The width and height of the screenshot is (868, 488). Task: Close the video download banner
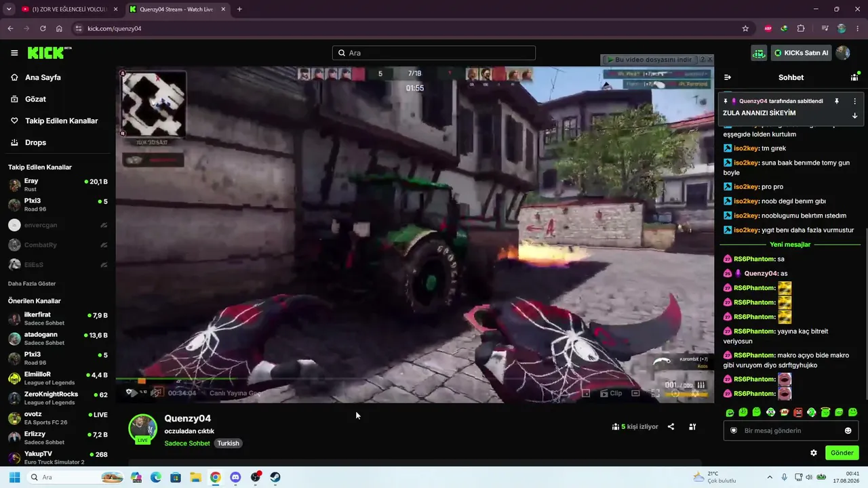coord(709,60)
